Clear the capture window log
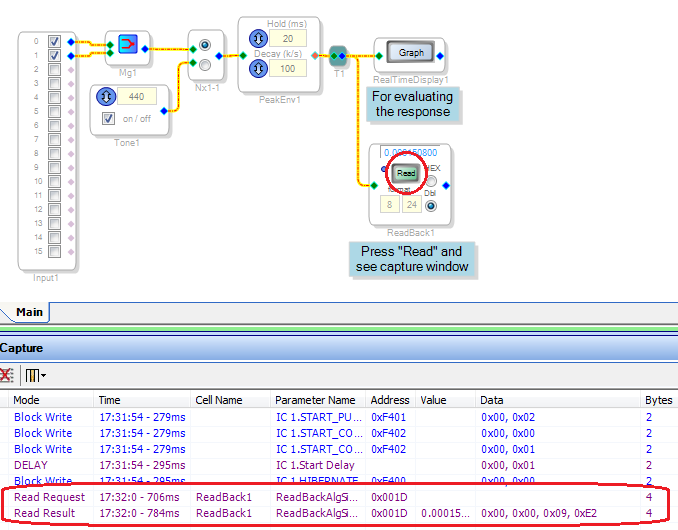 (7, 375)
